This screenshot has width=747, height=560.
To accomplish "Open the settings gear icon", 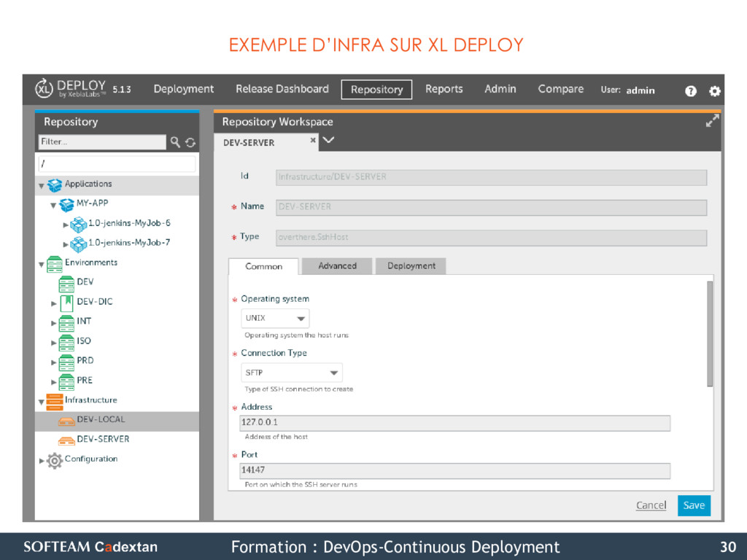I will point(714,91).
